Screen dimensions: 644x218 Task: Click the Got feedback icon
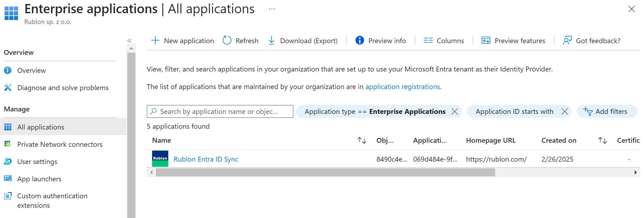point(567,40)
